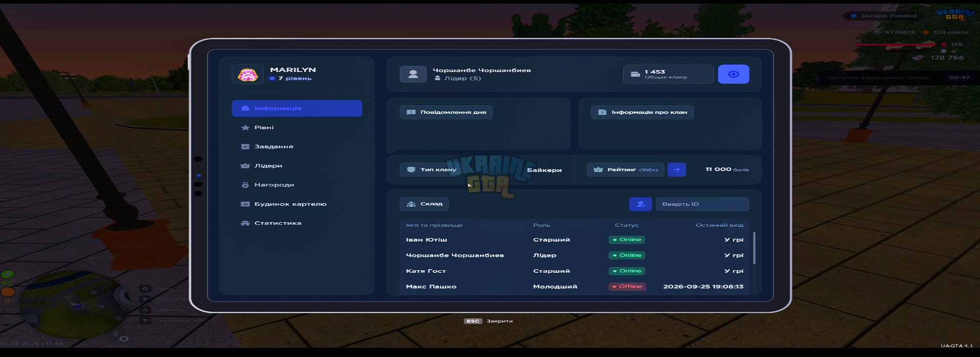
Task: Click the wallet icon in Общак клану
Action: (x=635, y=74)
